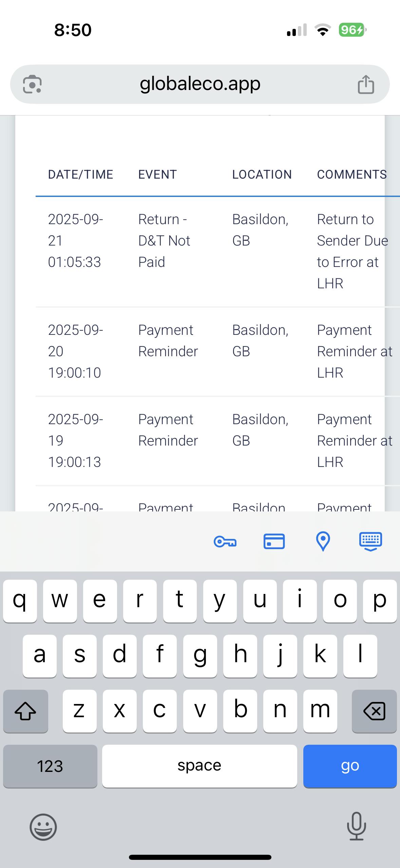Select the Return - D&T Not Paid event
The width and height of the screenshot is (400, 868).
[x=164, y=240]
